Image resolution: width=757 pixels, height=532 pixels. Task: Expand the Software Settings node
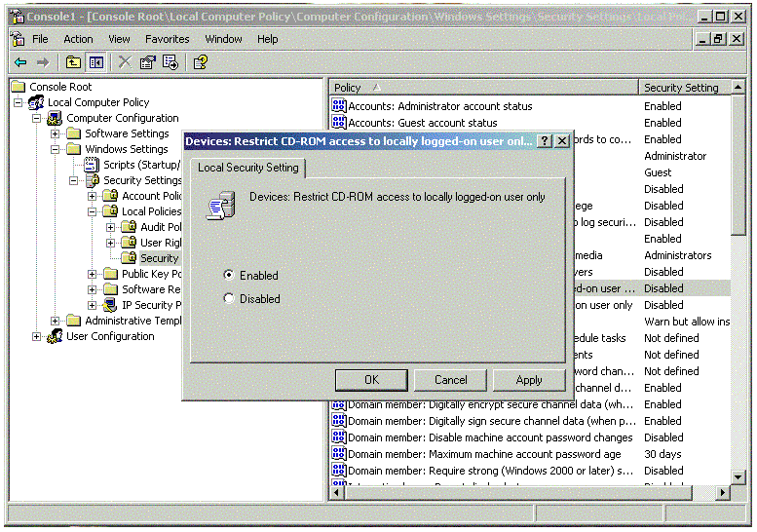56,133
